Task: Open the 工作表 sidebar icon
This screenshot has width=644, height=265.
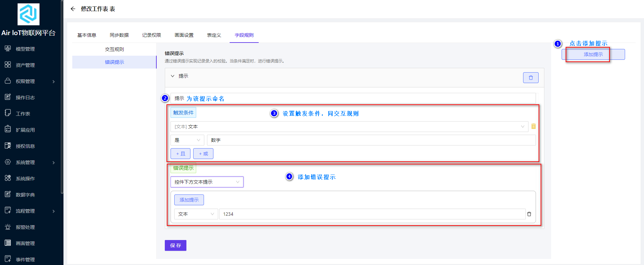Action: click(8, 113)
